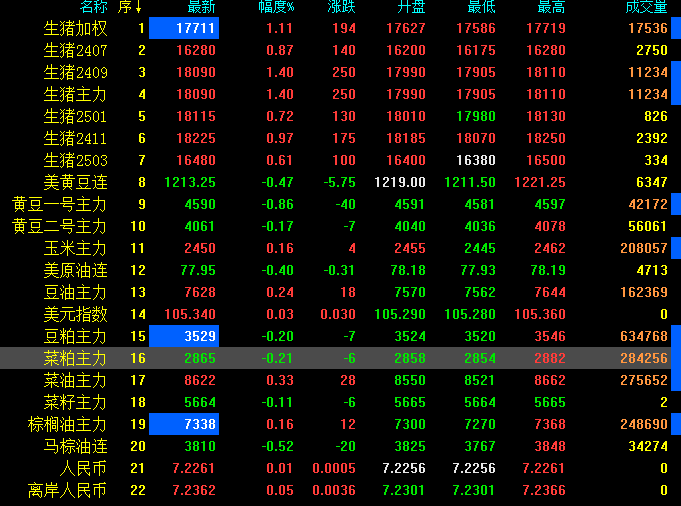Click row number 12 in 序 column
This screenshot has height=506, width=681.
pos(138,271)
